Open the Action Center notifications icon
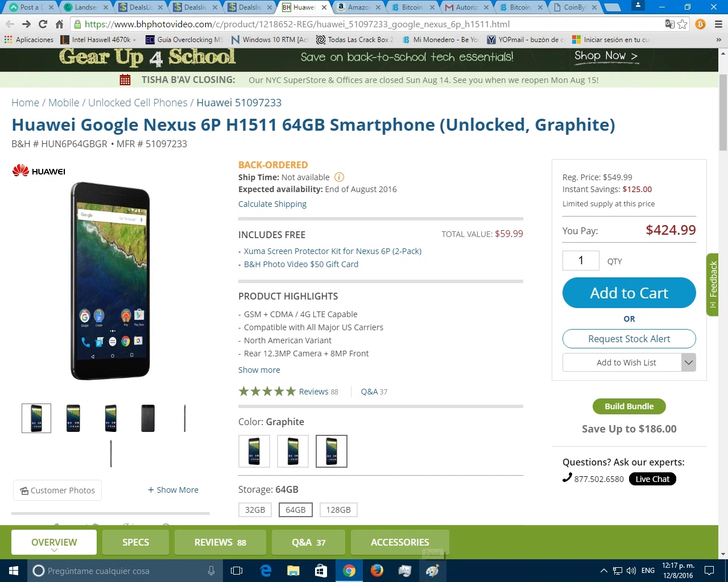This screenshot has height=582, width=728. tap(709, 571)
